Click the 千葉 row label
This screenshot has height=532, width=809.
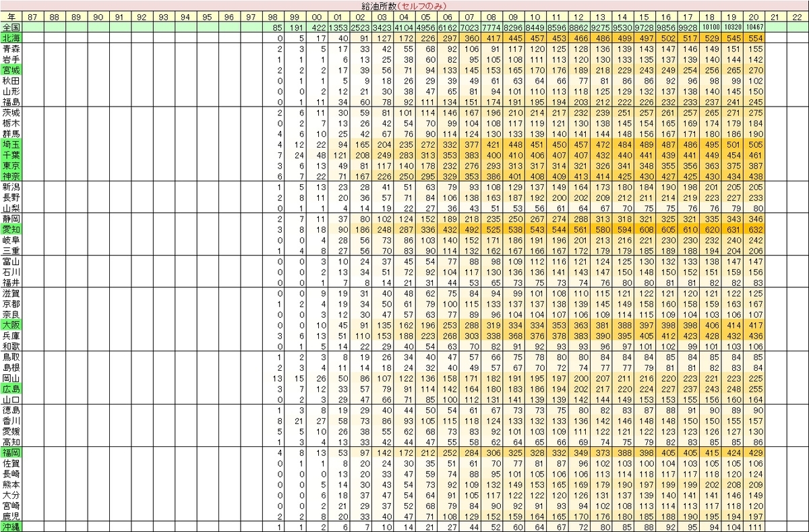click(x=11, y=154)
